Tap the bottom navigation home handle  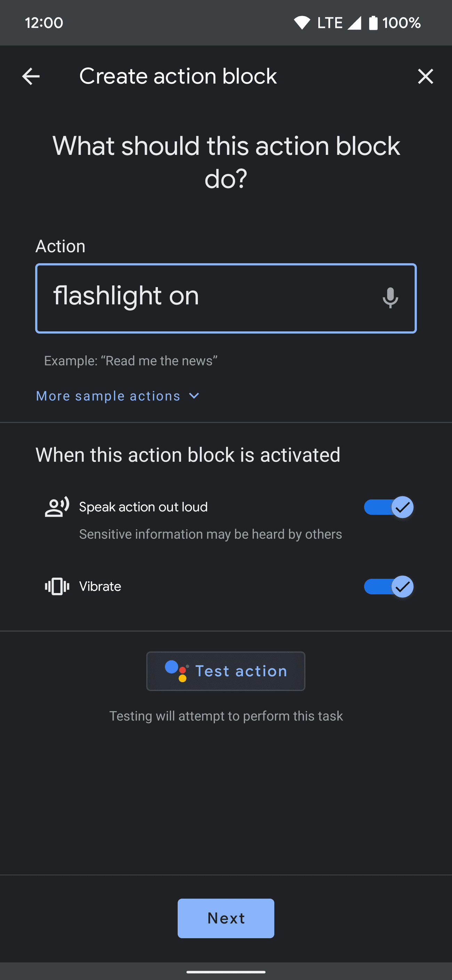[226, 972]
